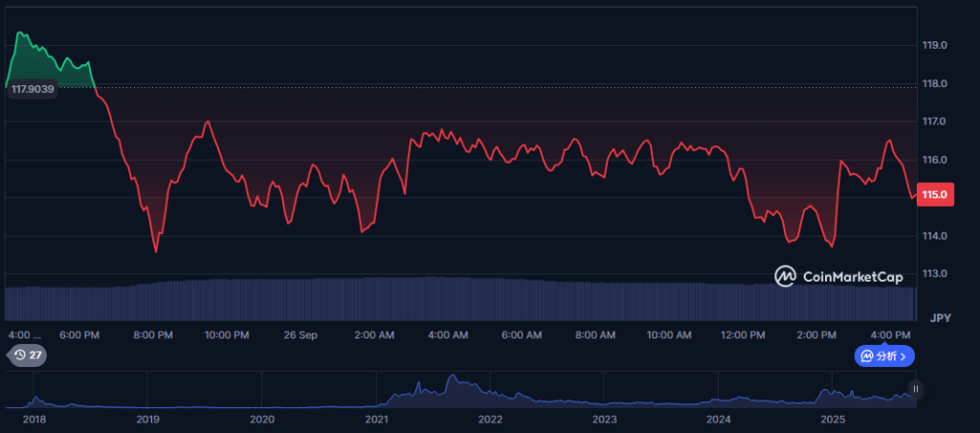The height and width of the screenshot is (433, 980).
Task: Select the JPY currency label on the axis
Action: coord(939,317)
